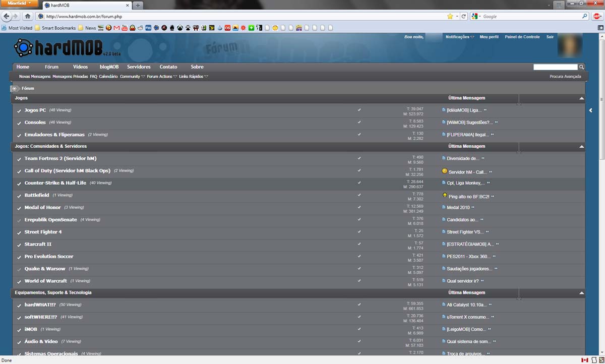Open the URL history dropdown arrow
605x364 pixels.
(457, 16)
